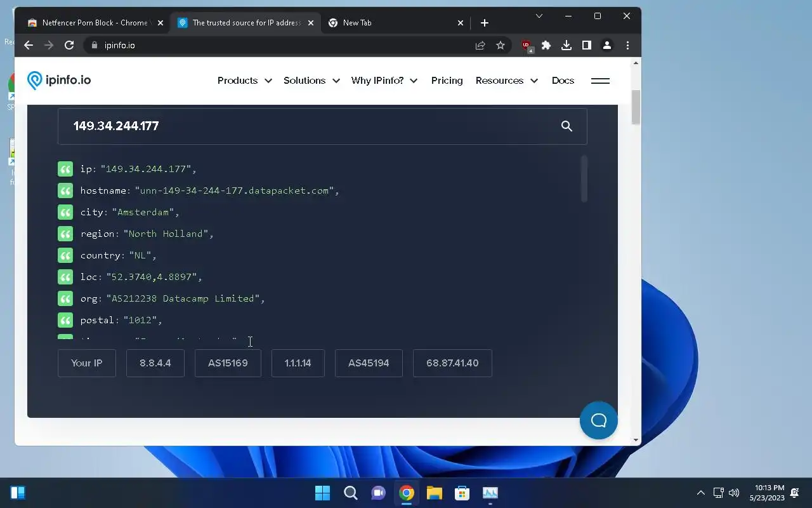This screenshot has width=812, height=508.
Task: Expand the Products dropdown
Action: click(x=244, y=81)
